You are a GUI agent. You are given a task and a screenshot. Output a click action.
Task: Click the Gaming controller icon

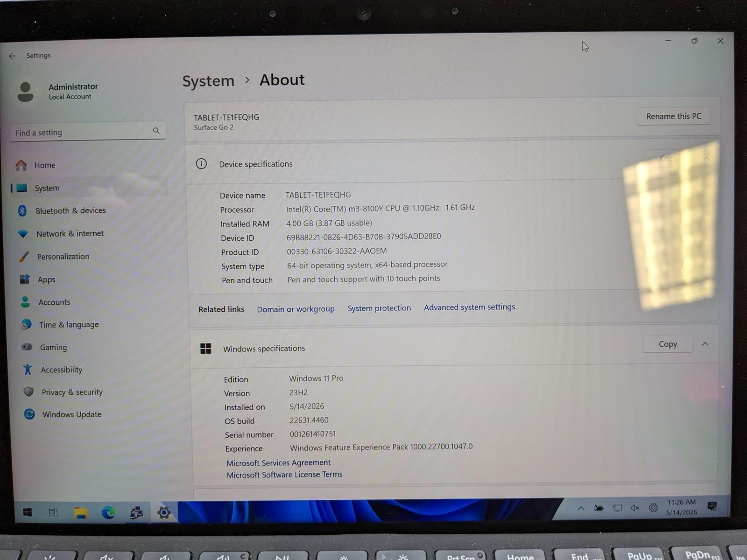[x=27, y=347]
